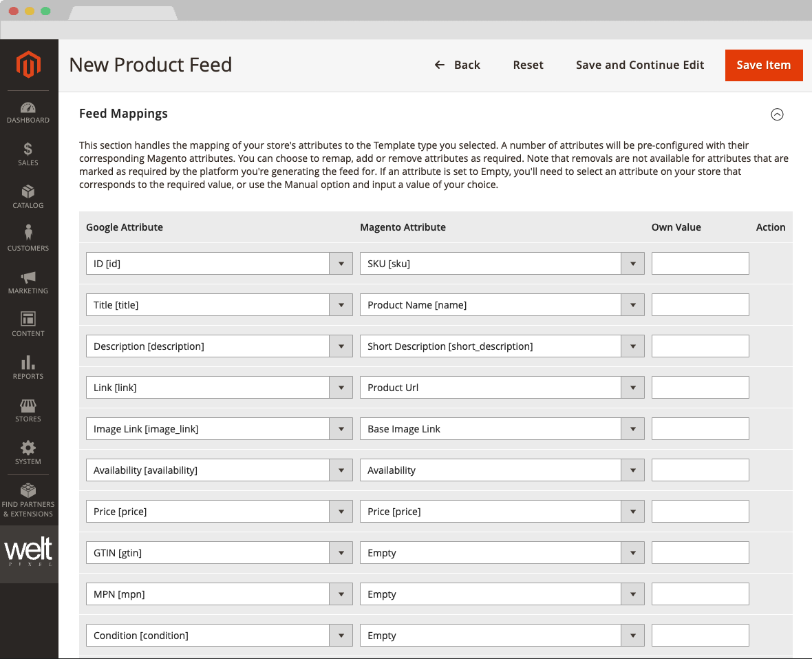
Task: Click the Own Value field for Price row
Action: click(700, 512)
